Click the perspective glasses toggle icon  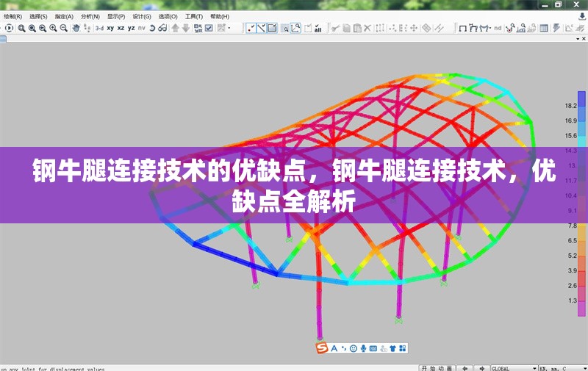point(163,28)
